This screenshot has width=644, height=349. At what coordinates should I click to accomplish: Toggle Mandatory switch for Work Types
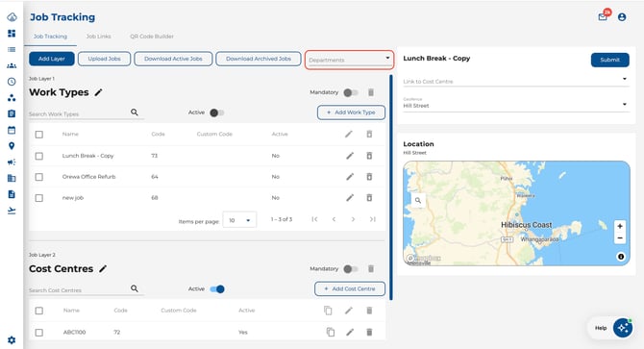point(350,92)
